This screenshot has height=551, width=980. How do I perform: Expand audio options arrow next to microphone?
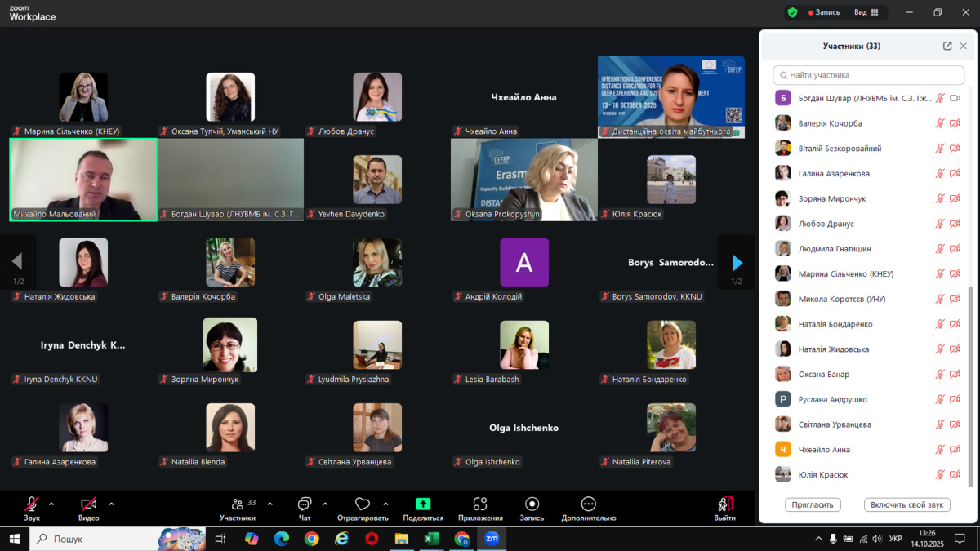tap(51, 504)
